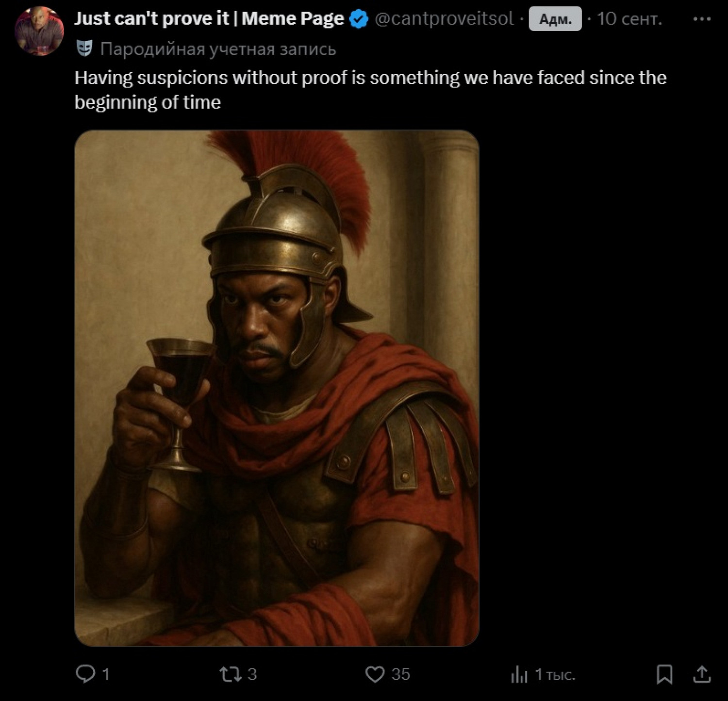Open the @cantproveitsol handle link

click(444, 18)
